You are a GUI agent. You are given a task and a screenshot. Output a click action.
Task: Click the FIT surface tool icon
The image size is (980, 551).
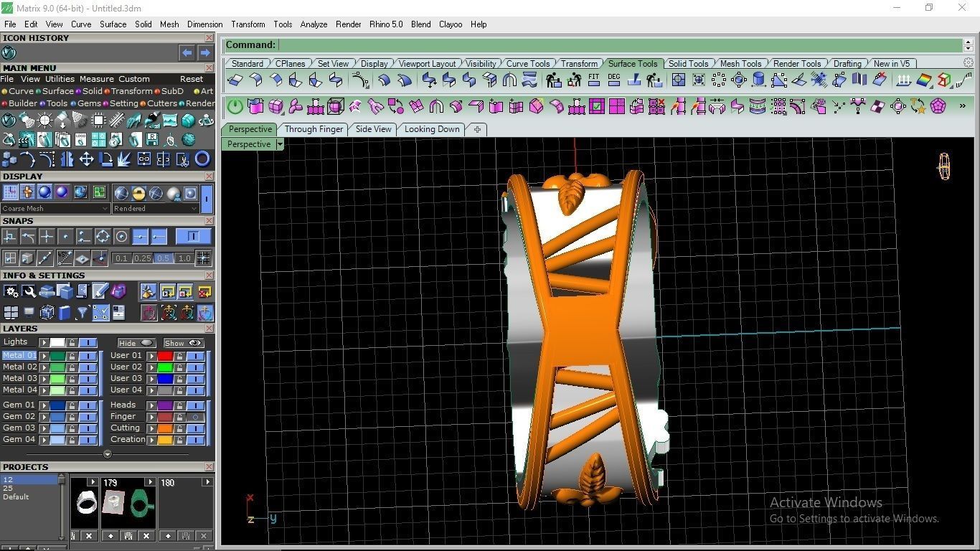[x=593, y=80]
